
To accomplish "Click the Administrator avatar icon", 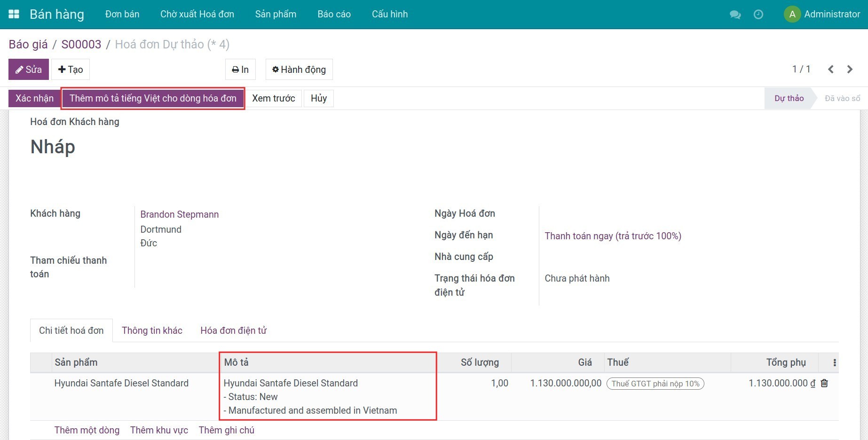I will pyautogui.click(x=792, y=14).
